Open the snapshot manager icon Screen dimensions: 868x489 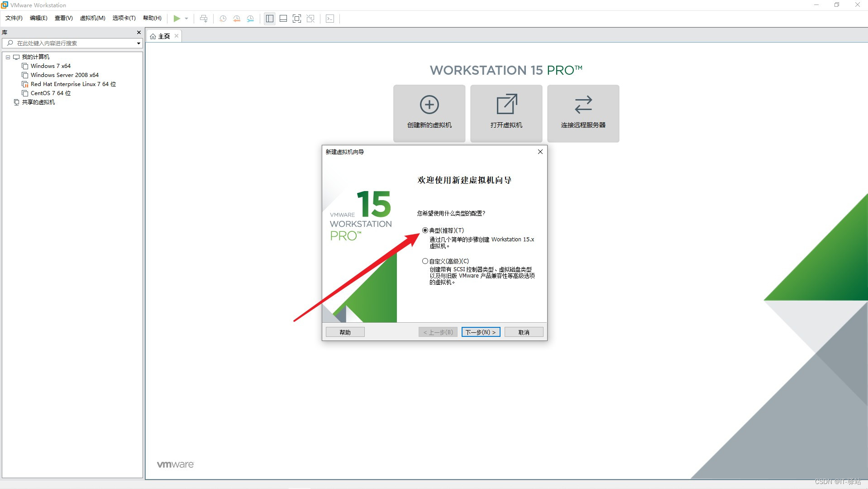click(x=250, y=19)
